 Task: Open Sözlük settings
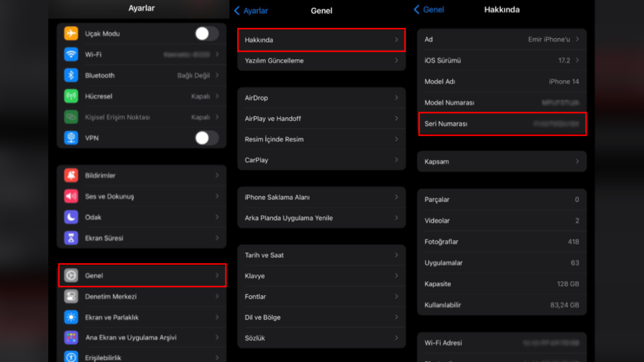pos(321,338)
